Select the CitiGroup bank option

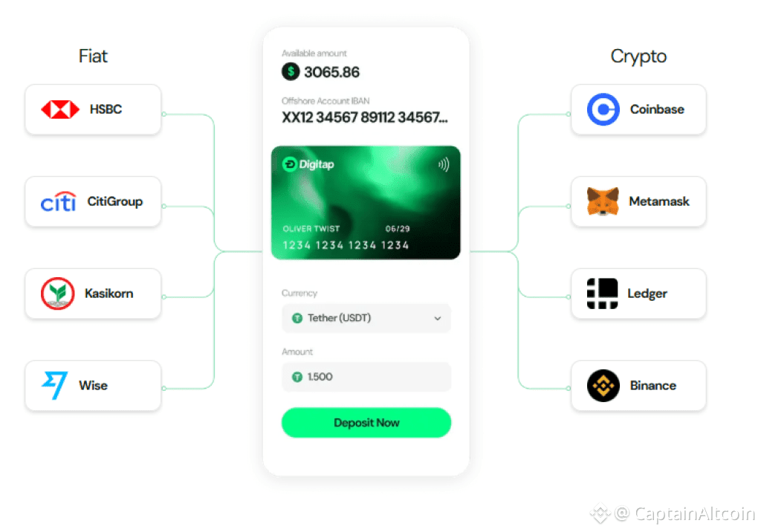point(93,201)
